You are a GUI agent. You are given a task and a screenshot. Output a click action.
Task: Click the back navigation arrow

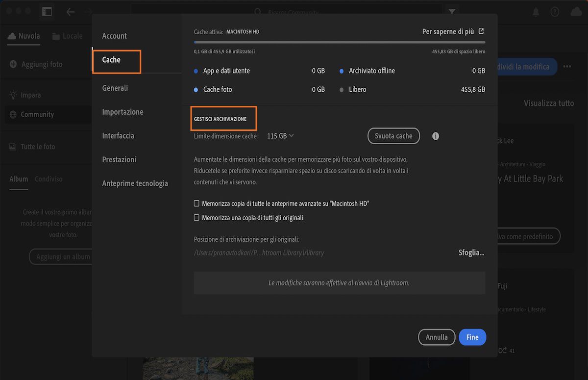click(x=72, y=11)
